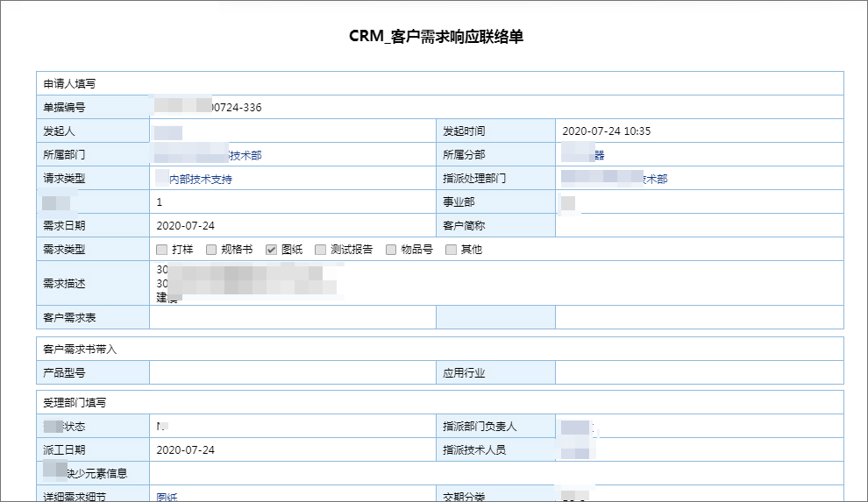
Task: Check the 测试报告 checkbox
Action: click(320, 250)
